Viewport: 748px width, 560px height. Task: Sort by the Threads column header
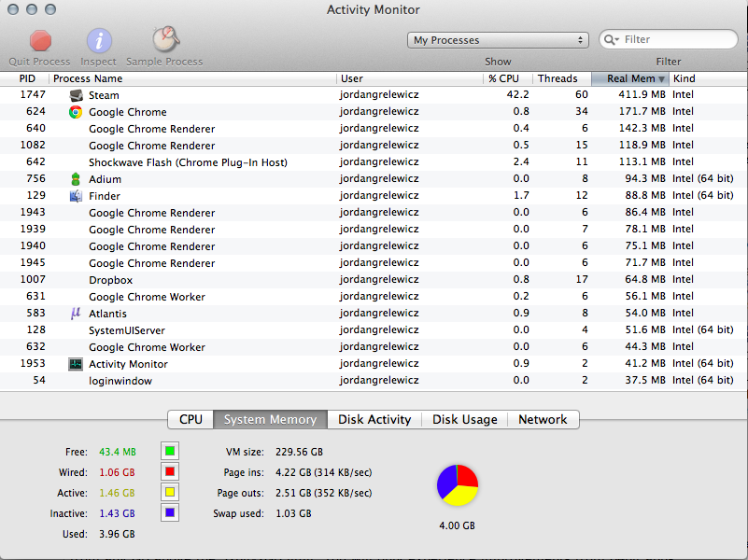coord(562,78)
